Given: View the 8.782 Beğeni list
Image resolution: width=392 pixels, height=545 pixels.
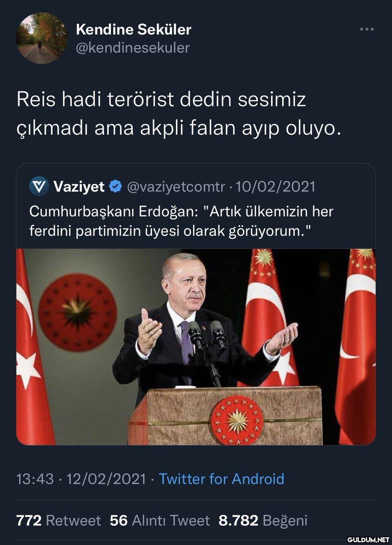Looking at the screenshot, I should [263, 520].
